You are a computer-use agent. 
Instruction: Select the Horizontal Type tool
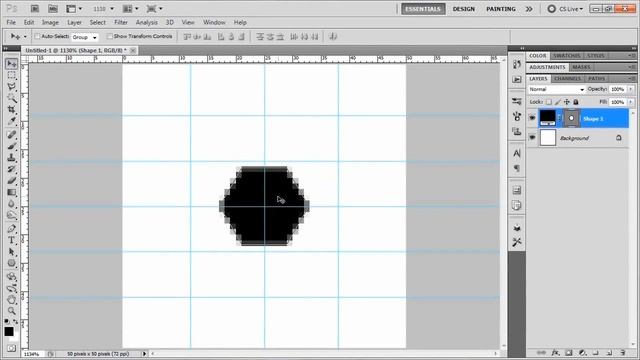(11, 240)
